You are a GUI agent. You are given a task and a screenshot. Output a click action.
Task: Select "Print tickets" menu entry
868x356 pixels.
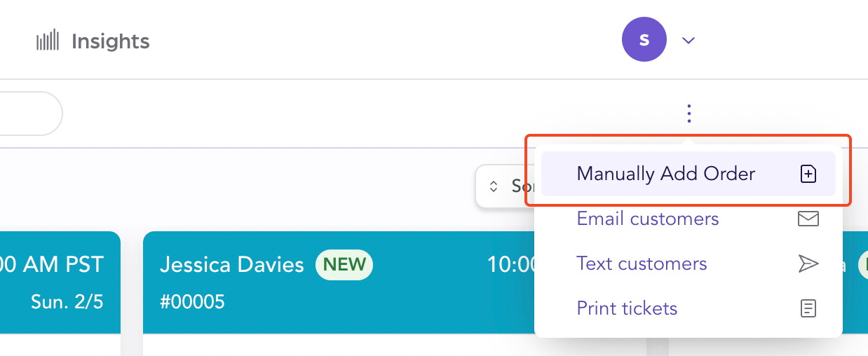627,308
